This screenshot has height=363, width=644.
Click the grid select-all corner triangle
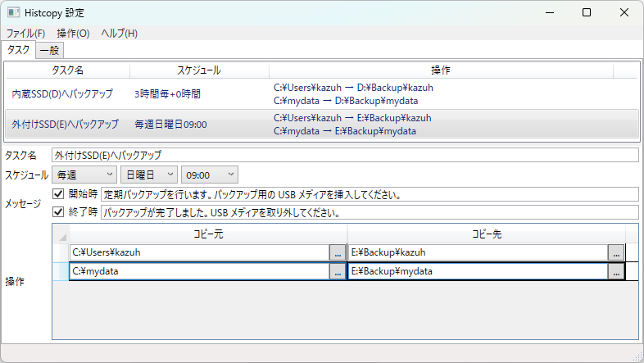[x=61, y=235]
